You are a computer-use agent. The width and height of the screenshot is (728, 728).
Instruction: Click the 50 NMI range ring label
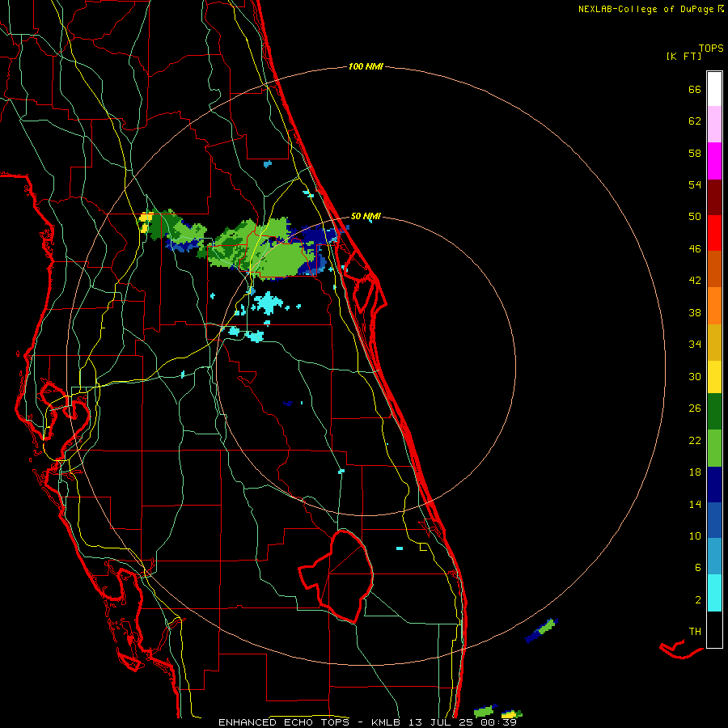[x=366, y=216]
